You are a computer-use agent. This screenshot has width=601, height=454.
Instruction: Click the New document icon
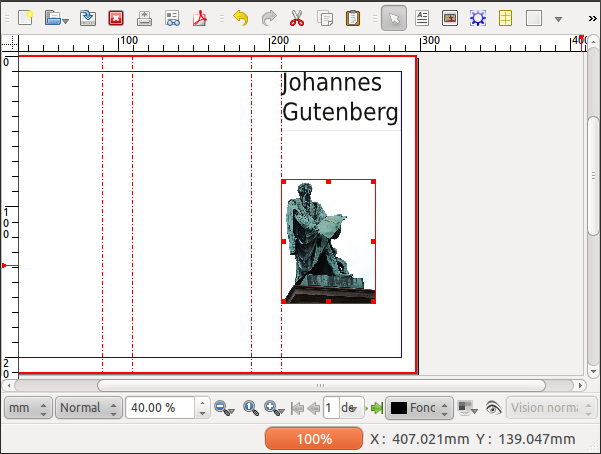[x=26, y=17]
